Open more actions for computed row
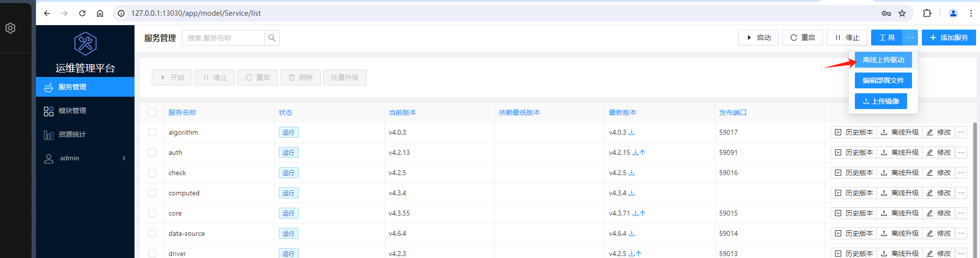Viewport: 980px width, 258px height. pyautogui.click(x=961, y=193)
